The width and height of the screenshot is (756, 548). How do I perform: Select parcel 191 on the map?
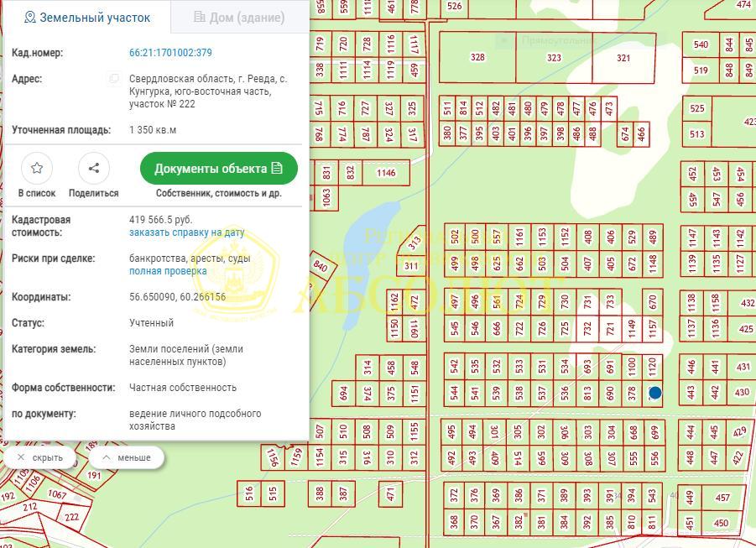click(x=94, y=476)
